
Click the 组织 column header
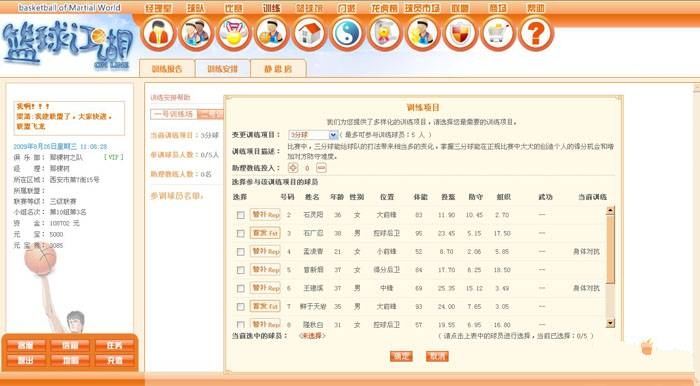[x=503, y=197]
